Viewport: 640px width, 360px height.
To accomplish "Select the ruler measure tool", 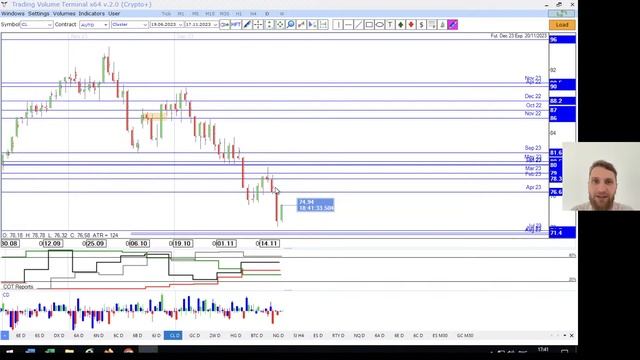I will [323, 25].
